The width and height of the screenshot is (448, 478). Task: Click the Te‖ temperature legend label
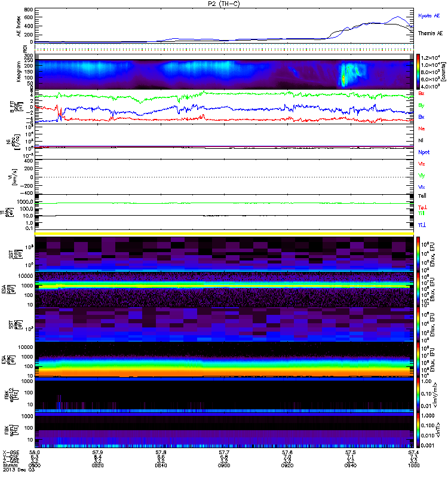(x=421, y=196)
